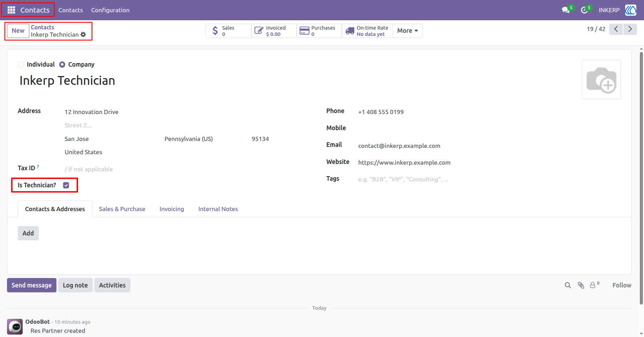Screen dimensions: 644x337
Task: Select the Individual radio option
Action: [21, 65]
